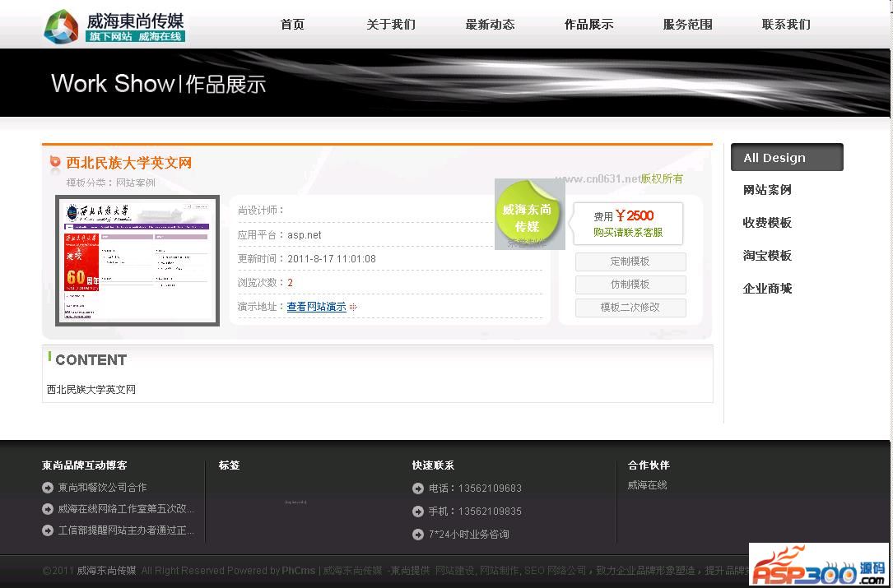Open the 首页 navigation item
This screenshot has width=893, height=588.
point(292,25)
